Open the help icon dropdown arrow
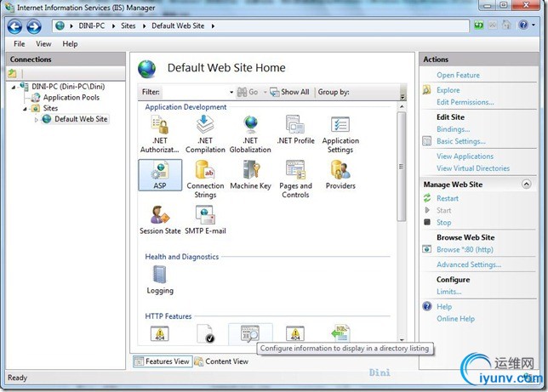The image size is (548, 392). pos(534,26)
